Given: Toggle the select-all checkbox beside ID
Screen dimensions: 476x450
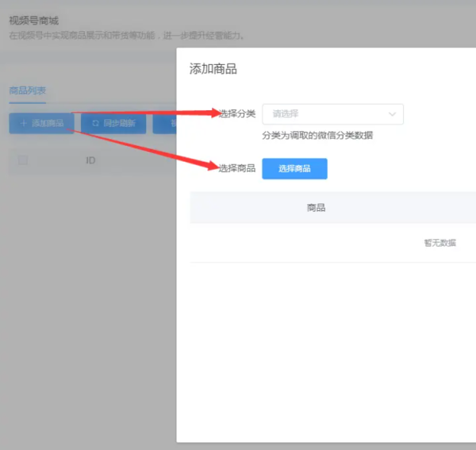Looking at the screenshot, I should (x=23, y=160).
